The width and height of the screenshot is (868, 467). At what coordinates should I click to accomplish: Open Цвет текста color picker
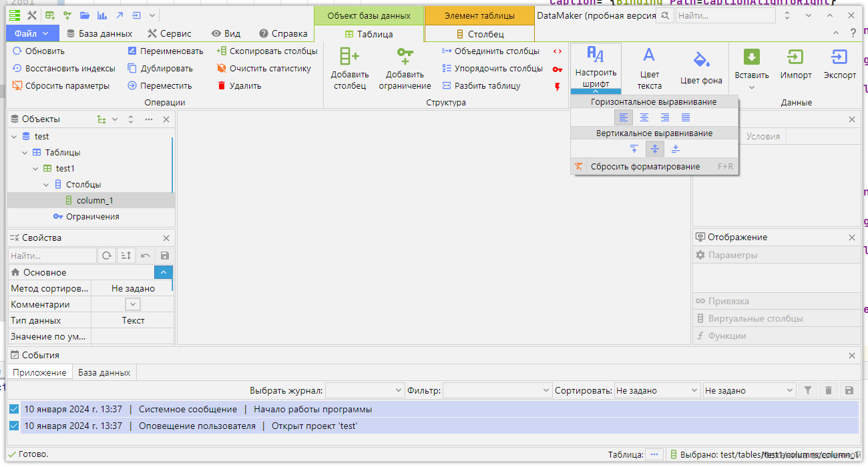[x=649, y=68]
